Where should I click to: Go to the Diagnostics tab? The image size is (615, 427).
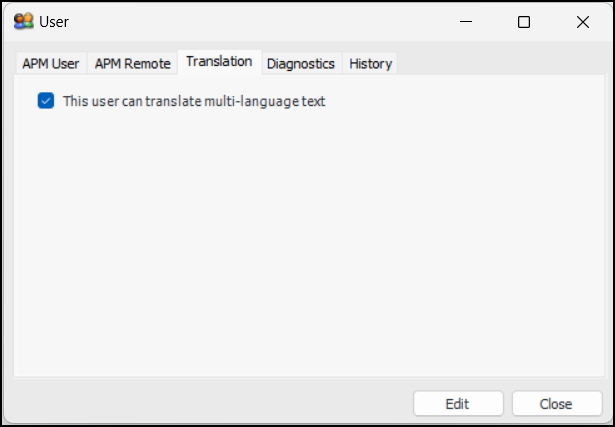(301, 63)
